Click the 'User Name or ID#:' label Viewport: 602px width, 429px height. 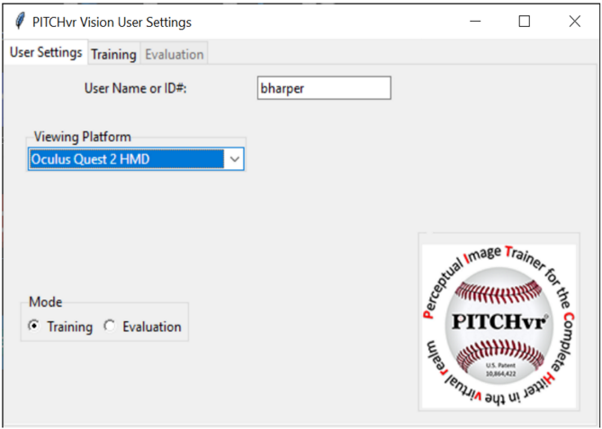[136, 88]
